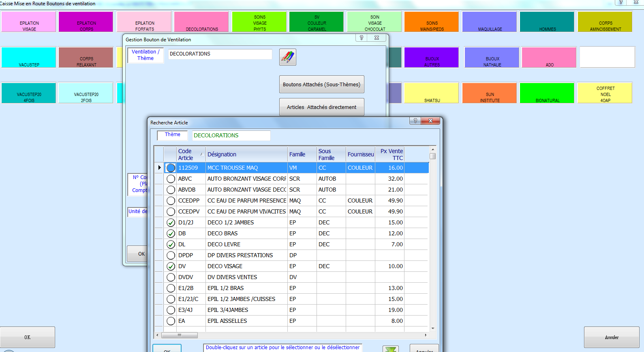Viewport: 644px width, 352px height.
Task: Click the DECOLORATIONS Ventilation/Thème text field
Action: pos(220,54)
